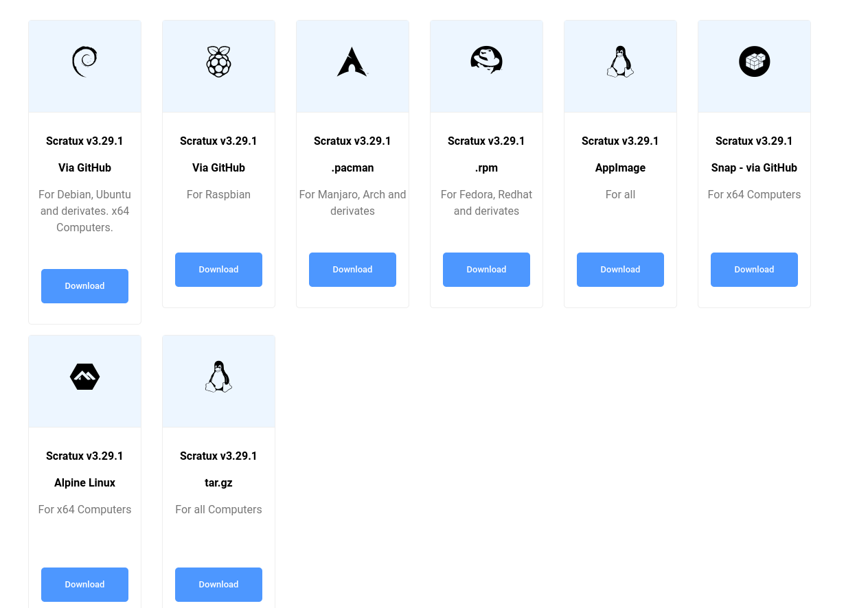
Task: Click "Via GitHub" on the Raspbian card
Action: tap(218, 167)
